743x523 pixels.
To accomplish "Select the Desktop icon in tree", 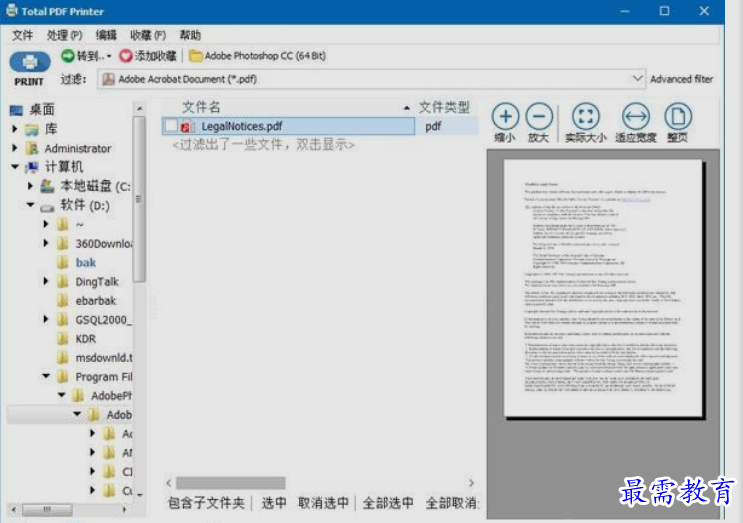I will point(16,110).
